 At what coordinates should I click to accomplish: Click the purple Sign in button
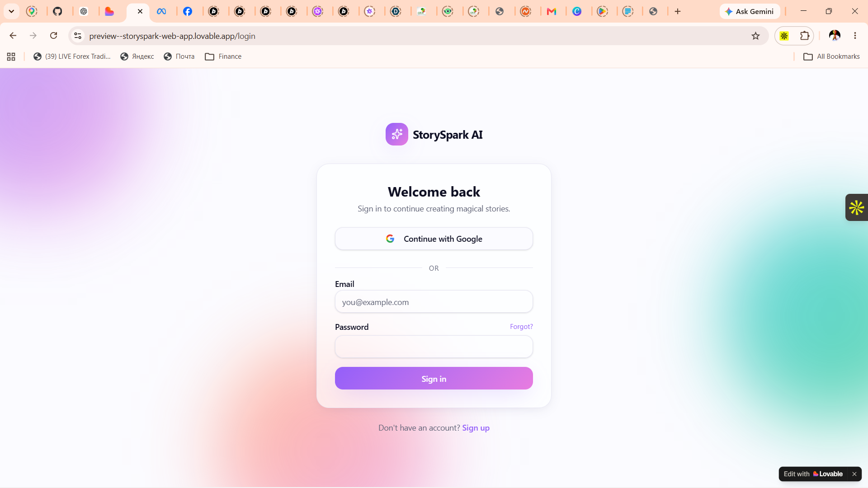tap(434, 378)
